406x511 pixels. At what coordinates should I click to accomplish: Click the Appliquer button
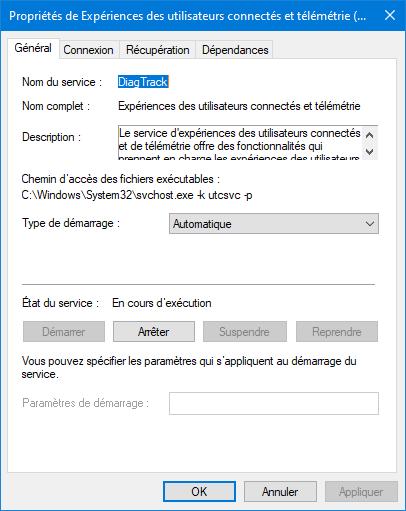pyautogui.click(x=361, y=491)
